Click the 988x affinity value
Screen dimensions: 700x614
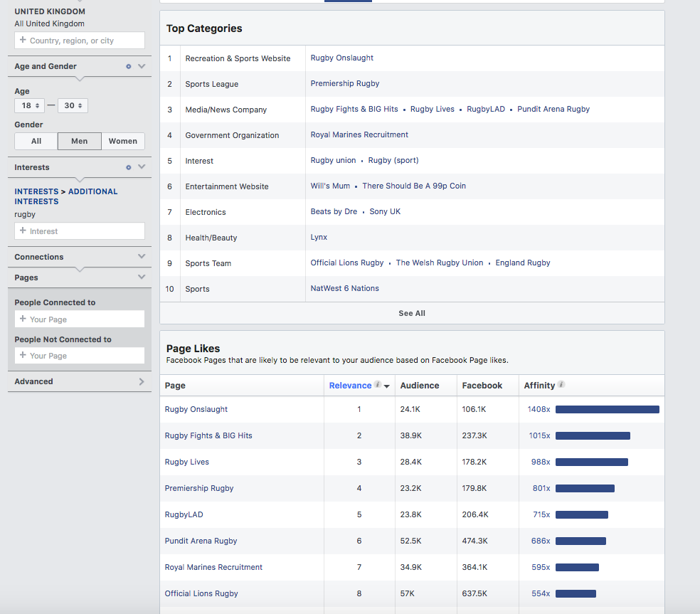pyautogui.click(x=541, y=462)
